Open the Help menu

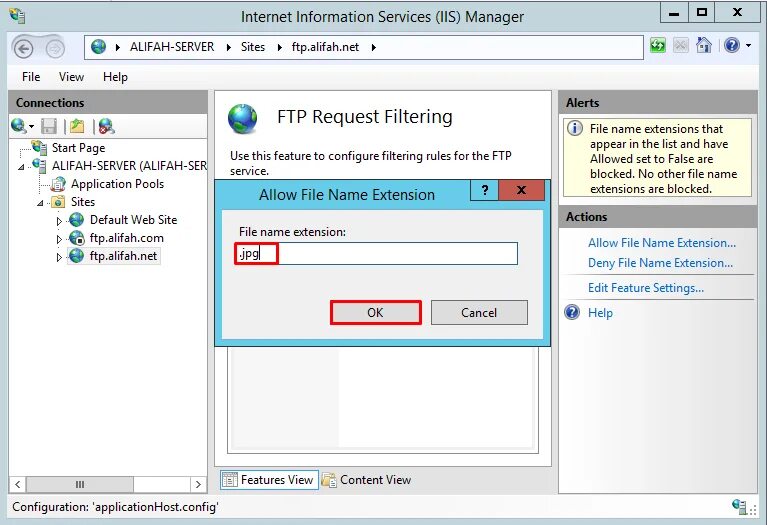[x=115, y=77]
